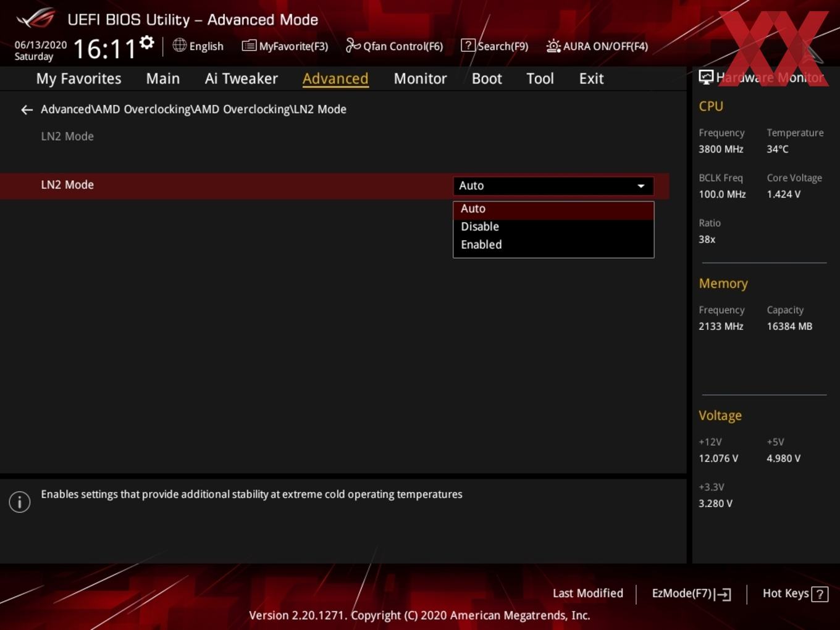Collapse the LN2 Mode dropdown arrow
This screenshot has height=630, width=840.
pos(641,186)
